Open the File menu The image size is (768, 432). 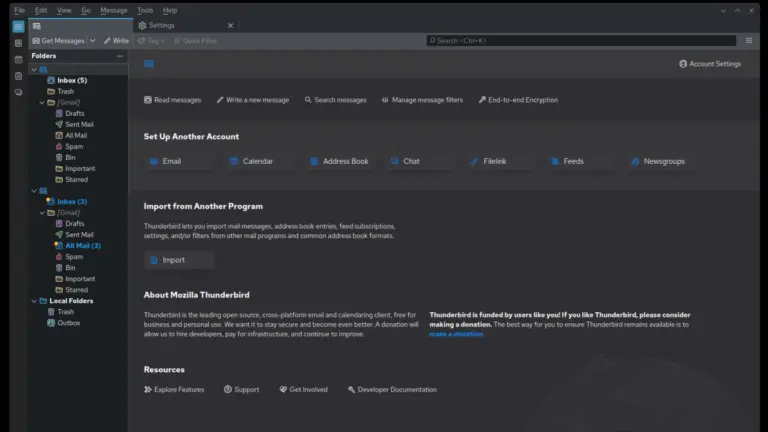tap(20, 10)
